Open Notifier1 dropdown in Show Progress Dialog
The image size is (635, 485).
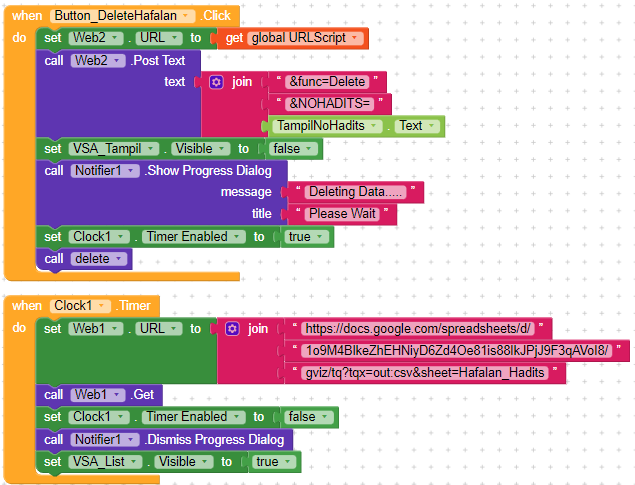coord(105,171)
